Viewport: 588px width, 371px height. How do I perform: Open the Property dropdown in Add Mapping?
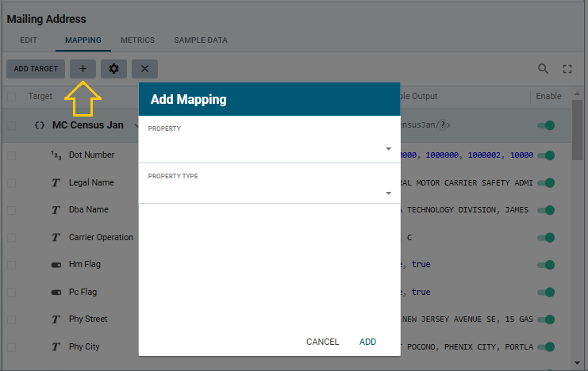pos(269,148)
